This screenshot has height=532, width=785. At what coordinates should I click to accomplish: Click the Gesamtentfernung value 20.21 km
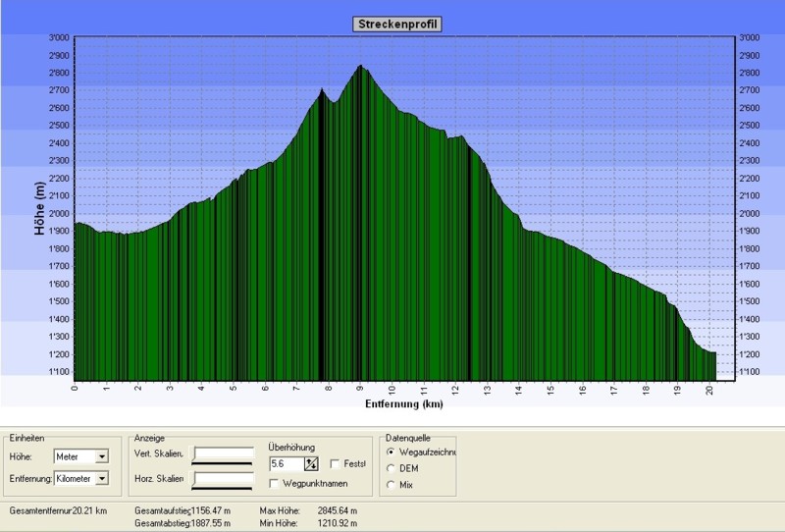coord(88,511)
